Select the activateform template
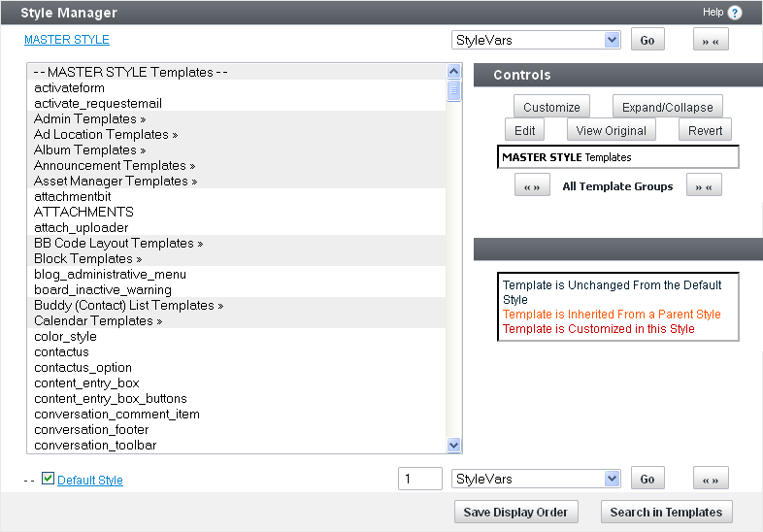 tap(236, 87)
